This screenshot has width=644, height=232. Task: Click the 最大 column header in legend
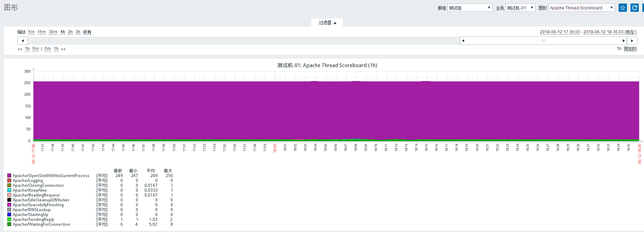pos(168,171)
